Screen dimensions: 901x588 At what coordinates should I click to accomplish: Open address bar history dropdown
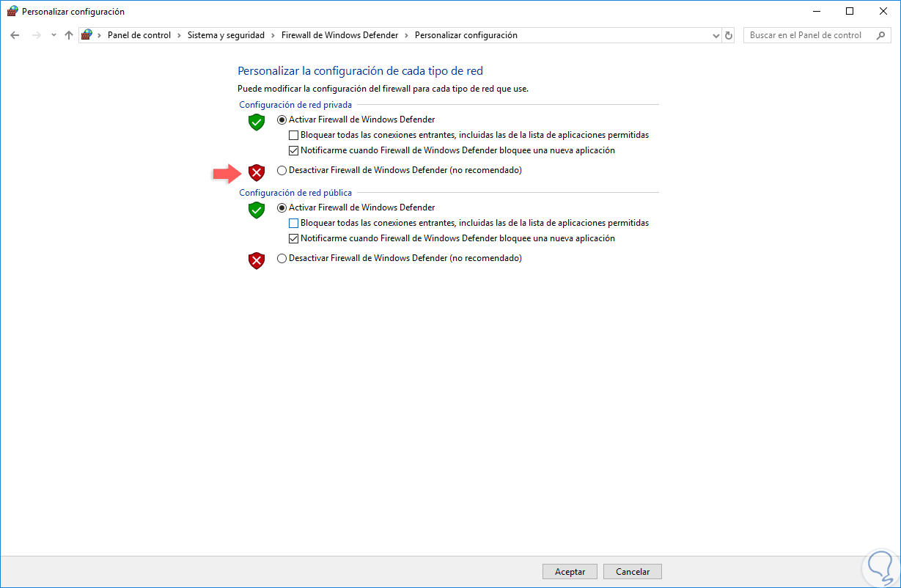716,35
